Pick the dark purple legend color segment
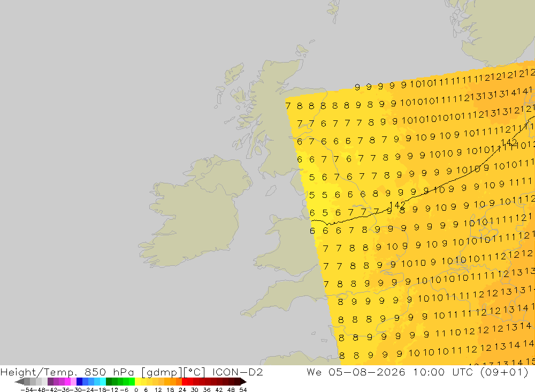The width and height of the screenshot is (535, 392). (x=50, y=382)
